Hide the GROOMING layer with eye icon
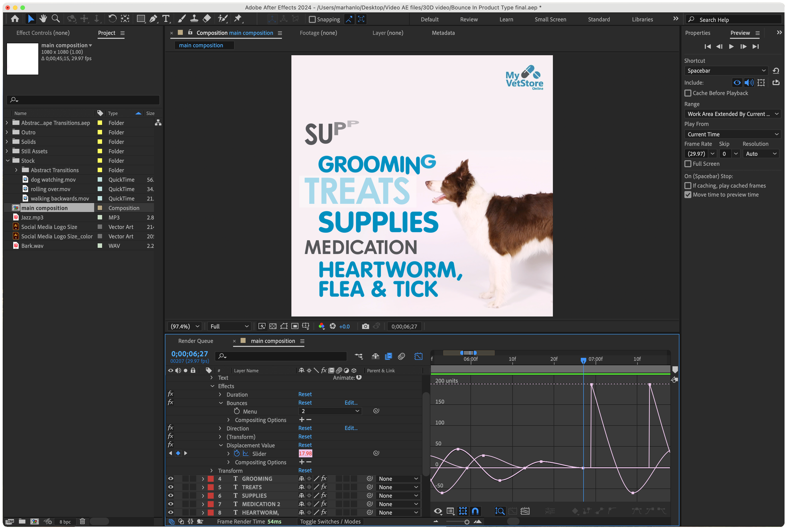790x532 pixels. point(170,479)
